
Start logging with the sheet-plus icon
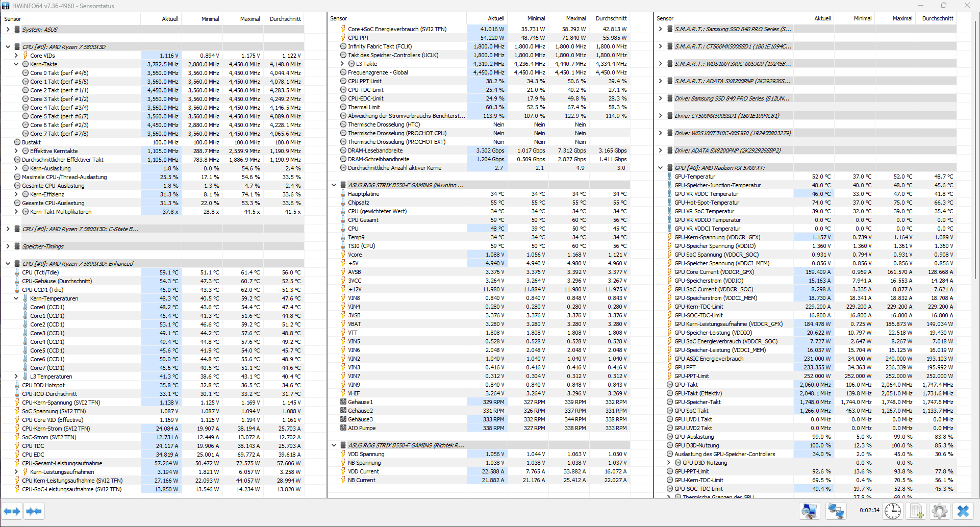917,511
